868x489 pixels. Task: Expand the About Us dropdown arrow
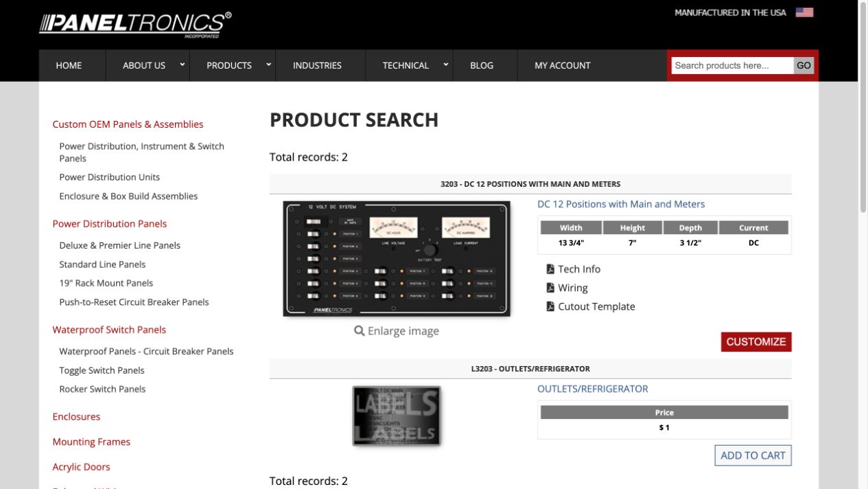[182, 65]
